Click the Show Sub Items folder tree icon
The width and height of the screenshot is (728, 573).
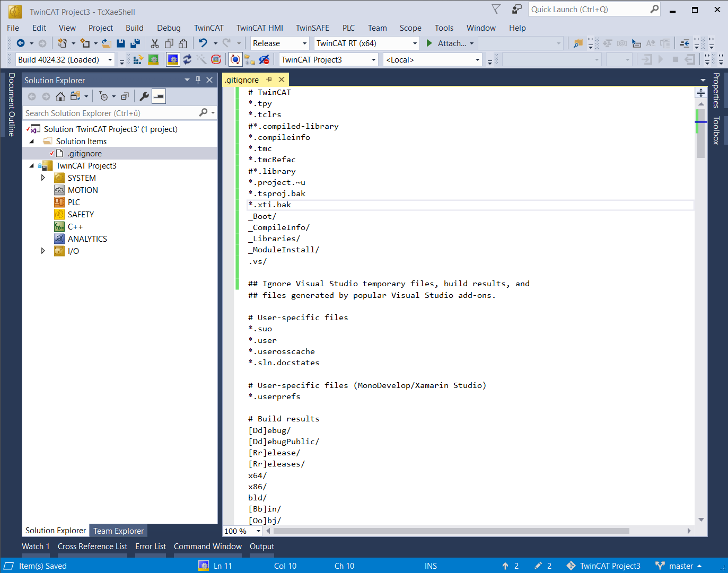pyautogui.click(x=250, y=60)
